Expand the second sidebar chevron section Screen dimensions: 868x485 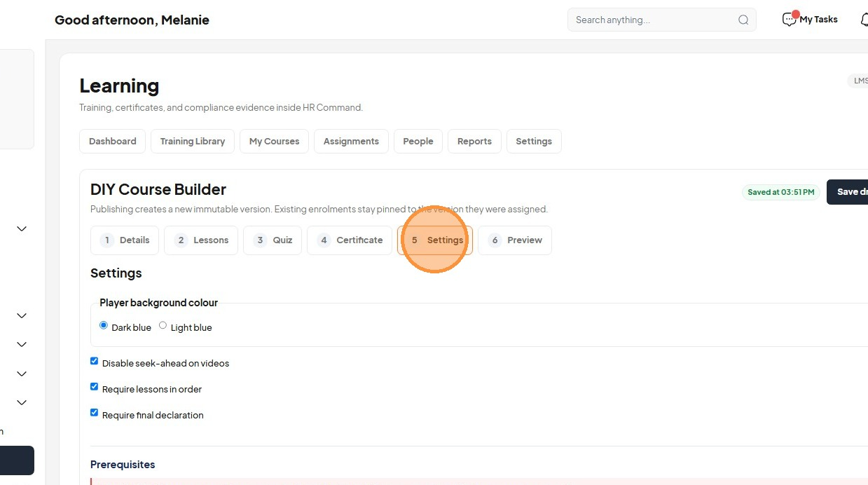tap(22, 315)
